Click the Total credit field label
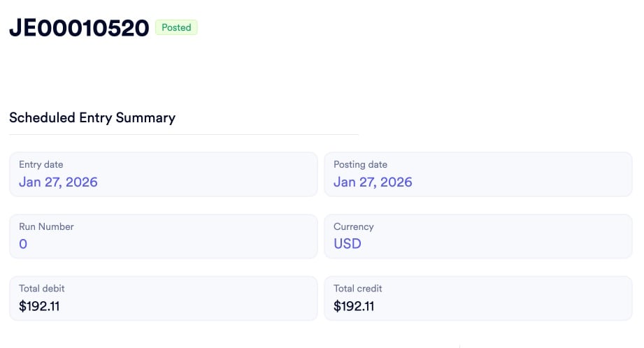Image resolution: width=644 pixels, height=348 pixels. (x=357, y=288)
